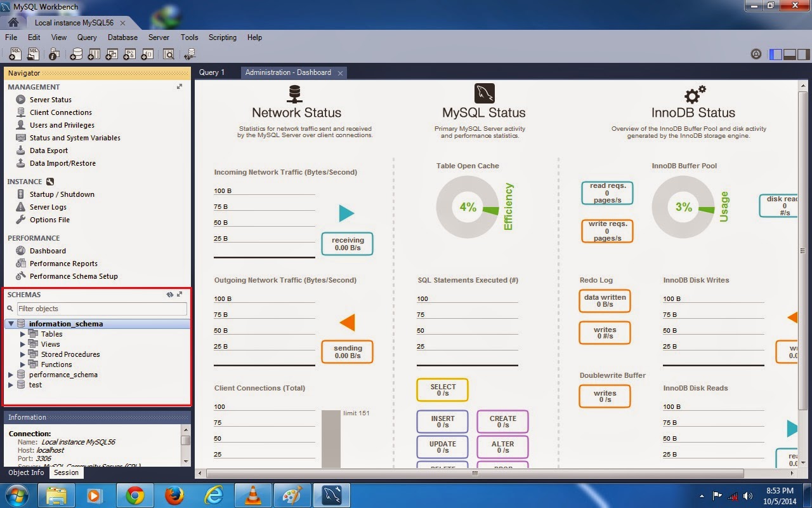
Task: Search table data toolbar icon
Action: (x=168, y=55)
